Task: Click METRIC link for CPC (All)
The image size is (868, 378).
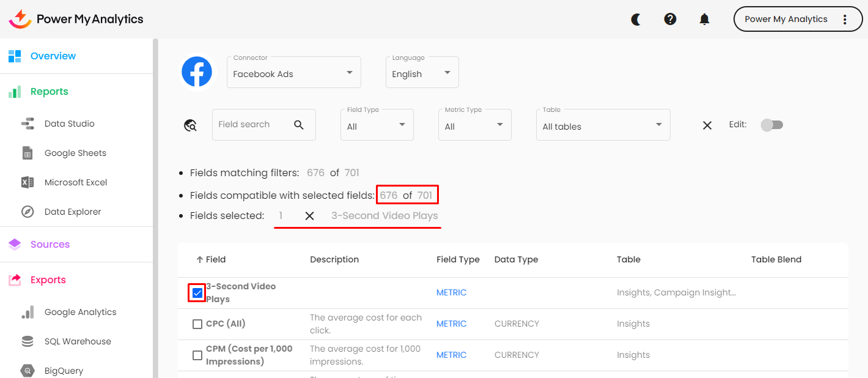Action: point(451,324)
